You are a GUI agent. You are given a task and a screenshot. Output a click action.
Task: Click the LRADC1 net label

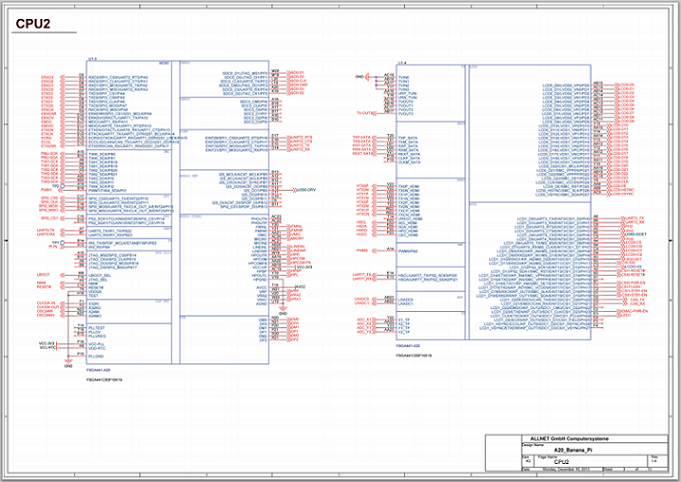tap(362, 303)
